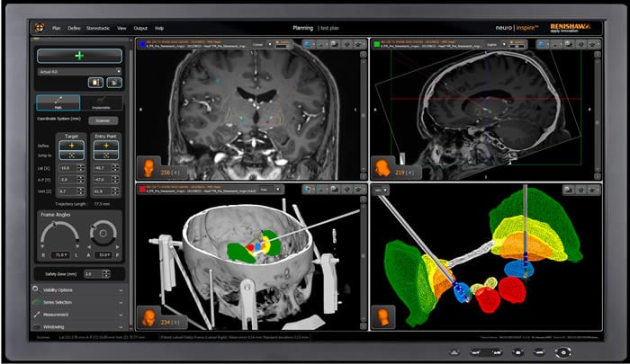Open the Define menu
Image resolution: width=630 pixels, height=364 pixels.
click(x=76, y=29)
